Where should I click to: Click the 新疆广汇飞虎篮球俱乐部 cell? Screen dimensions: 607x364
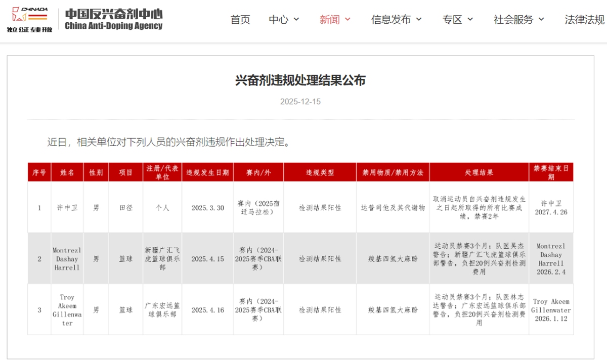(x=162, y=258)
